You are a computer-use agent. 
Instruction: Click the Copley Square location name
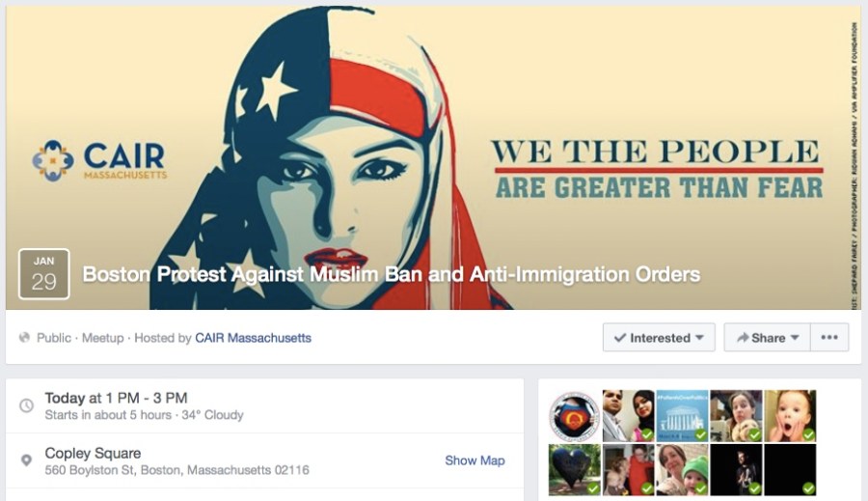93,453
